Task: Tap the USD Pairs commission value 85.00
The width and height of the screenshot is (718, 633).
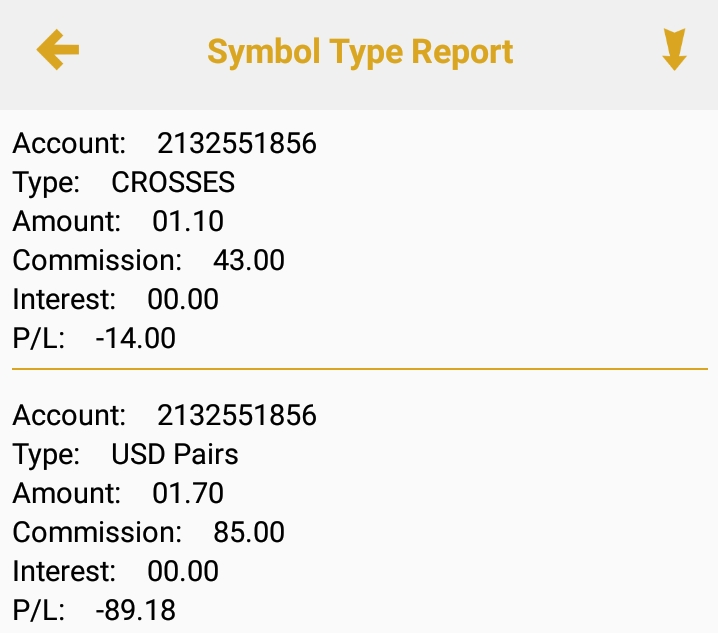Action: click(249, 532)
